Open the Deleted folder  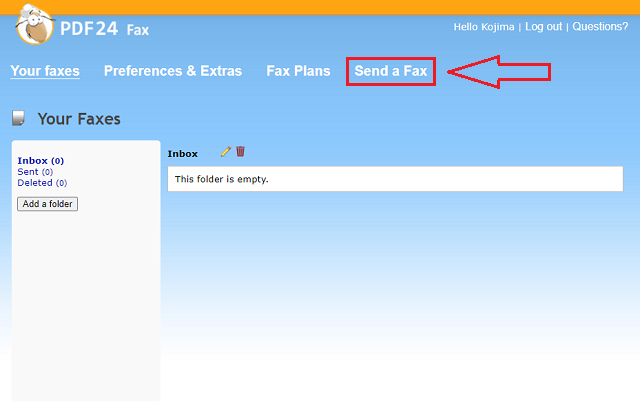pos(35,183)
